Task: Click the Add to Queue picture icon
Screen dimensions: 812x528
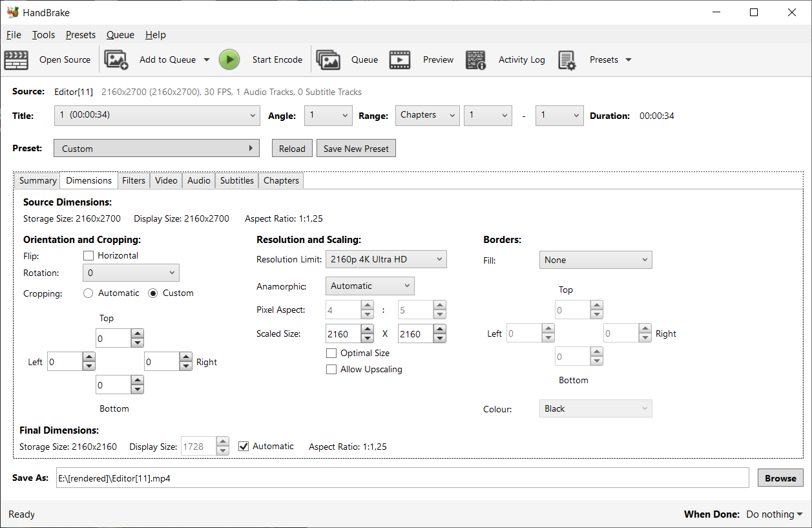Action: (x=116, y=59)
